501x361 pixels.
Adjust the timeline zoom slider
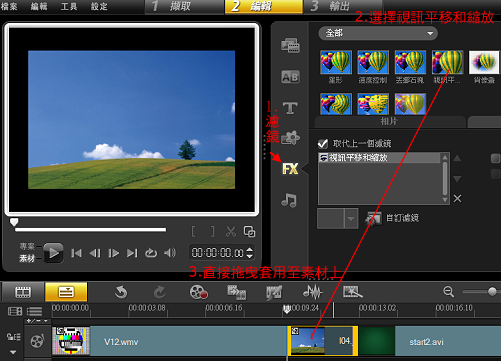click(x=492, y=292)
